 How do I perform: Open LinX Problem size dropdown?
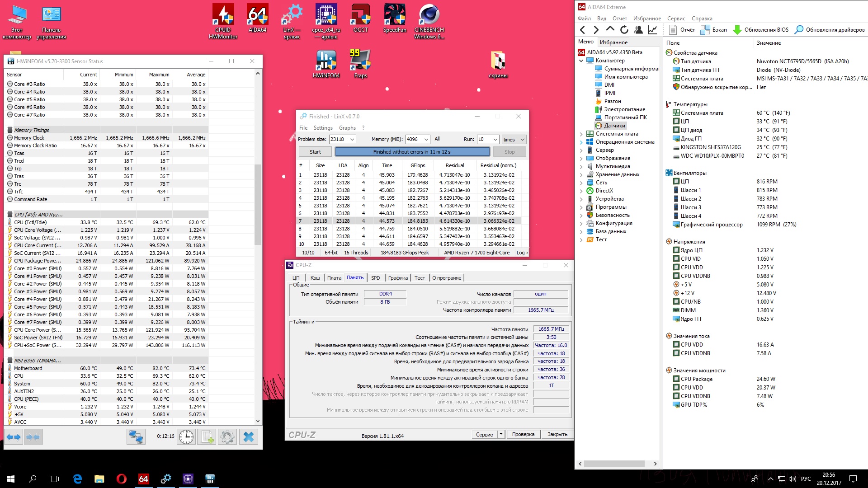352,139
